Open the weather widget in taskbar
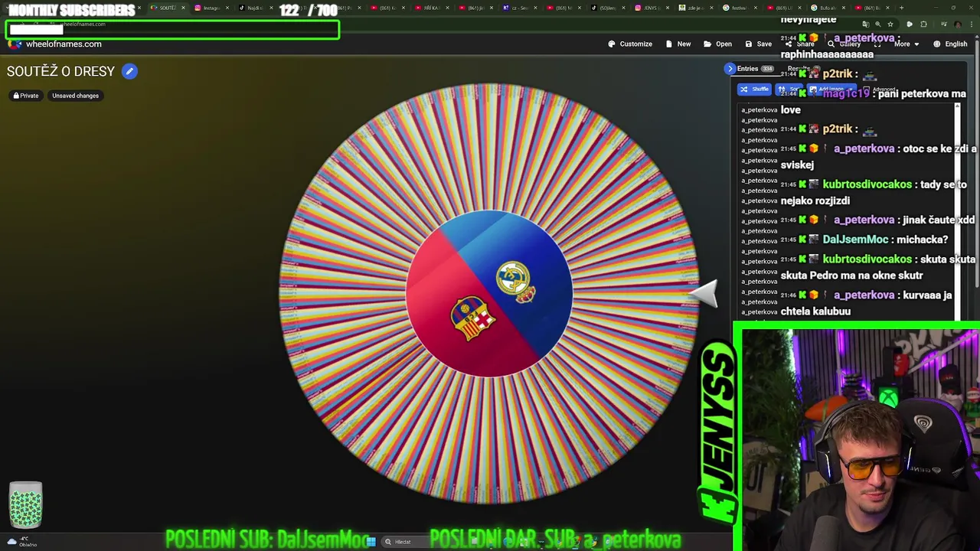Image resolution: width=980 pixels, height=551 pixels. coord(21,542)
